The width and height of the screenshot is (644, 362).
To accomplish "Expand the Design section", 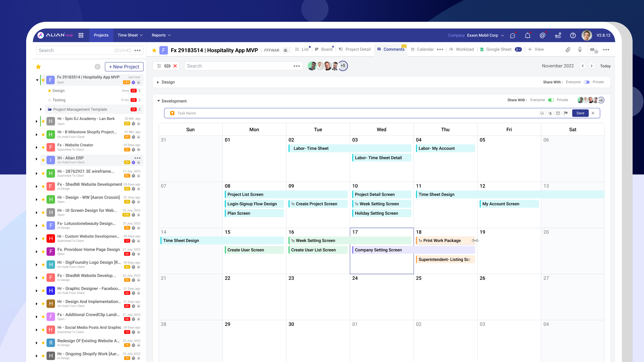I will (158, 82).
